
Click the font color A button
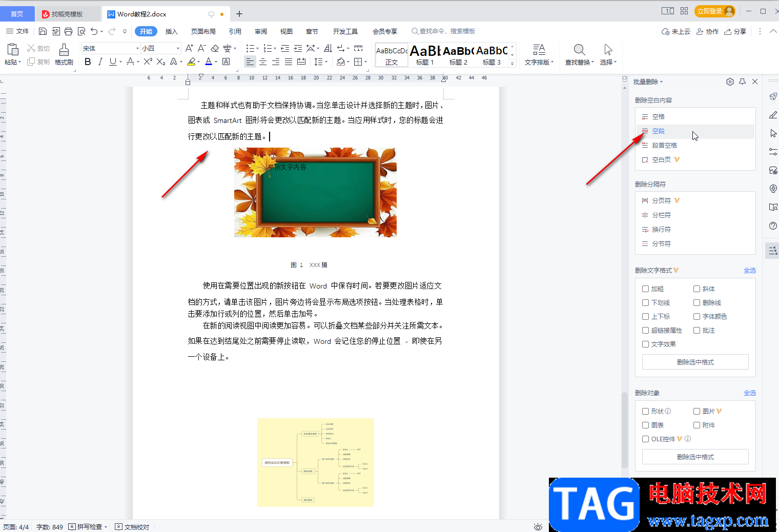point(209,62)
